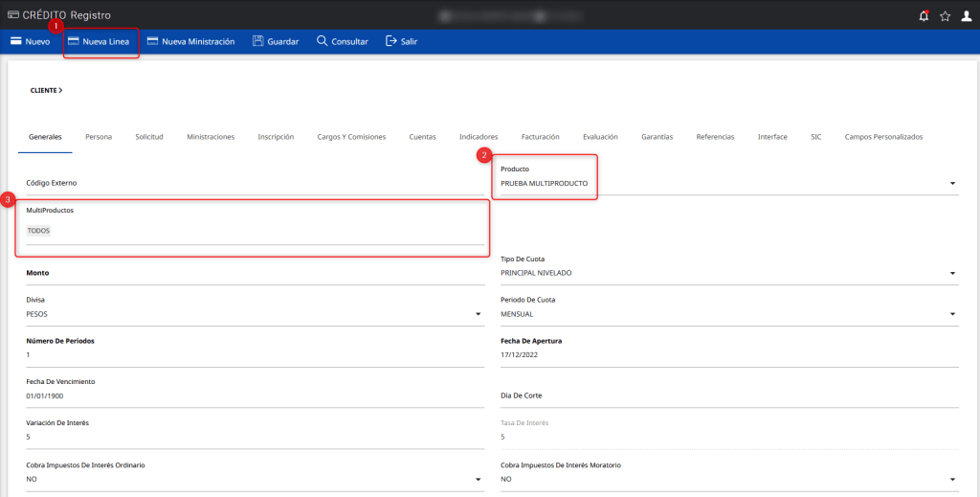Screen dimensions: 980x497
Task: Go to the Garantías tab
Action: click(657, 137)
